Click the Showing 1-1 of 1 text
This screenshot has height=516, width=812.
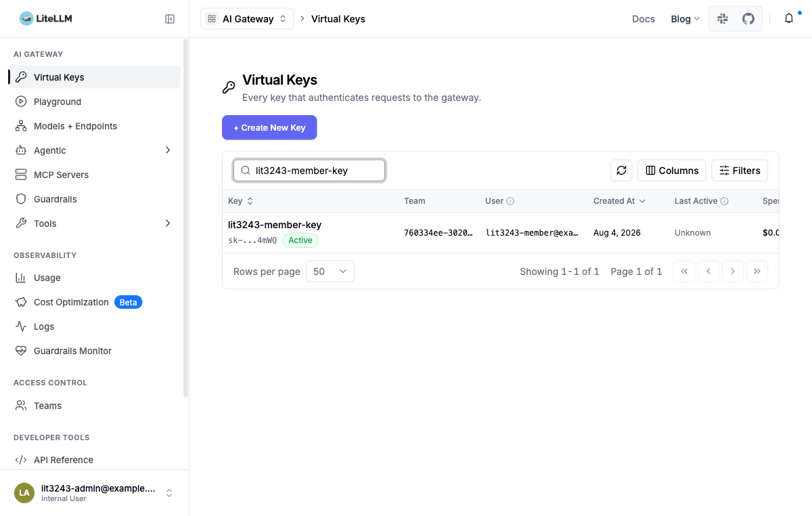560,272
